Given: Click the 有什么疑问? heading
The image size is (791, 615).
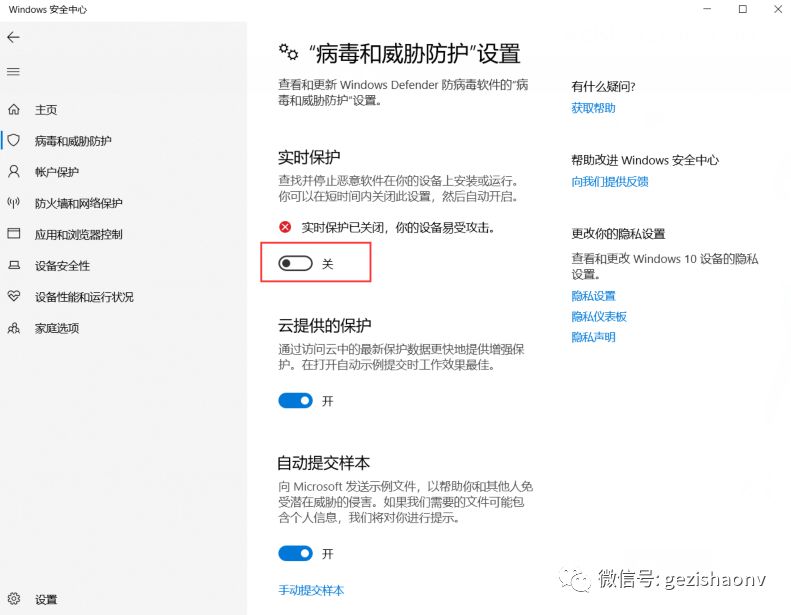Looking at the screenshot, I should [x=603, y=86].
